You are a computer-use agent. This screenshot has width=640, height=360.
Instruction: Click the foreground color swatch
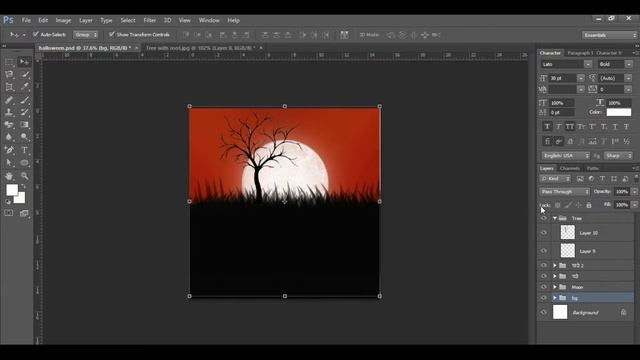pyautogui.click(x=12, y=190)
